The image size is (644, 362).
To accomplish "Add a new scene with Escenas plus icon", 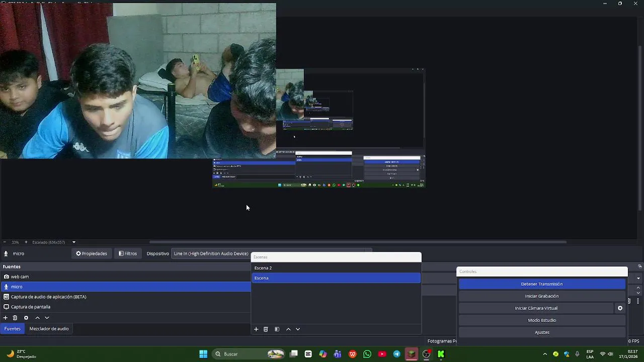I will pyautogui.click(x=256, y=329).
